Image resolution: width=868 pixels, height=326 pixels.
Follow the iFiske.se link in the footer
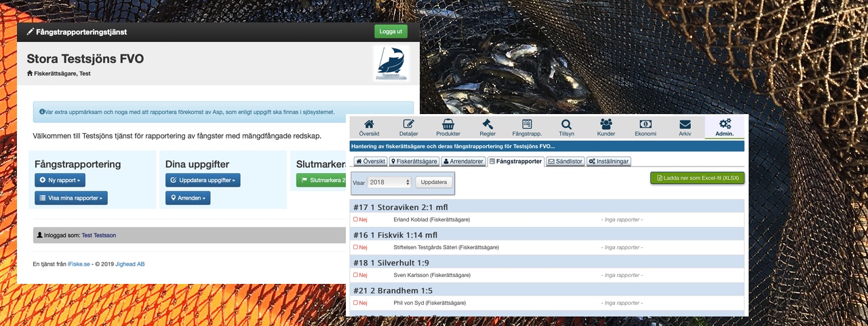(78, 264)
